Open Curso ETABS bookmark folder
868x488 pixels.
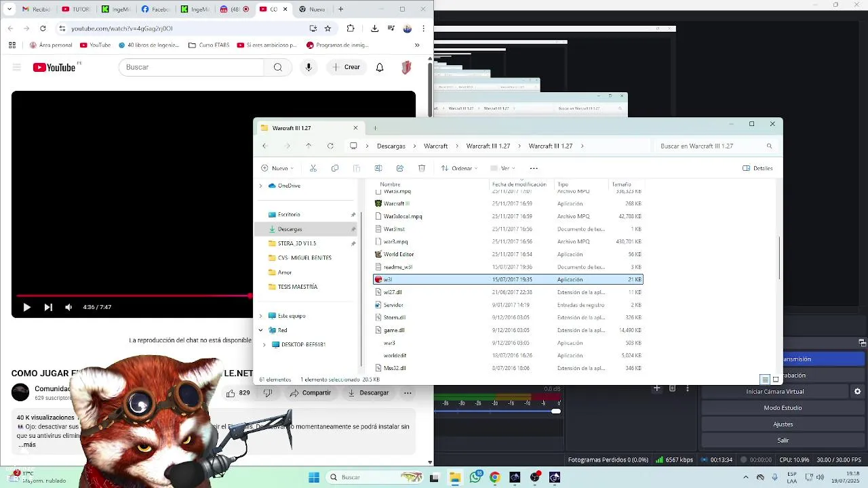[209, 45]
